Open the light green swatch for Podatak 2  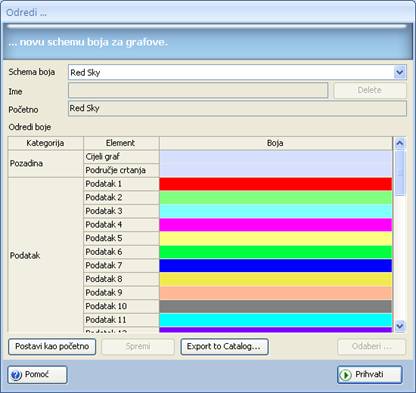point(276,198)
